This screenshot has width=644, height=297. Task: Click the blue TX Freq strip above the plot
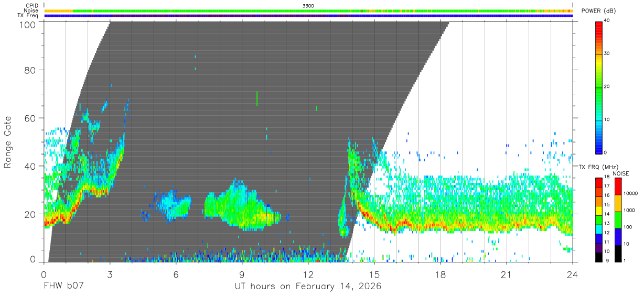pyautogui.click(x=308, y=16)
